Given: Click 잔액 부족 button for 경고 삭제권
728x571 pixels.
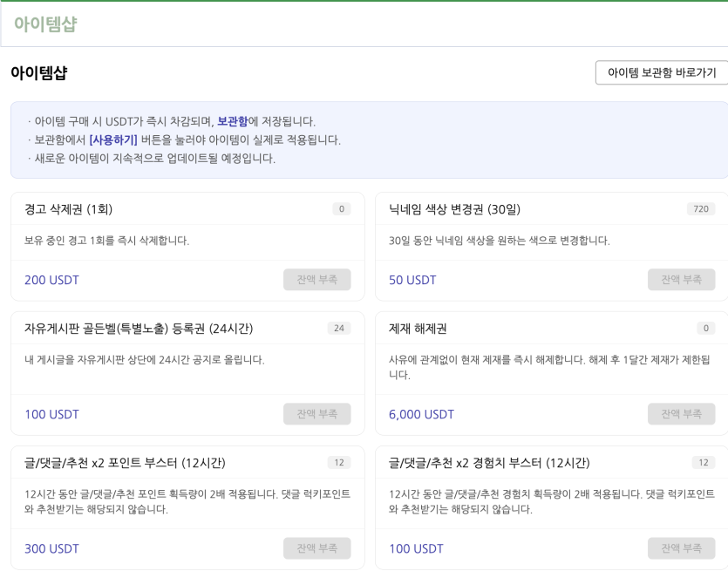Looking at the screenshot, I should [x=317, y=280].
